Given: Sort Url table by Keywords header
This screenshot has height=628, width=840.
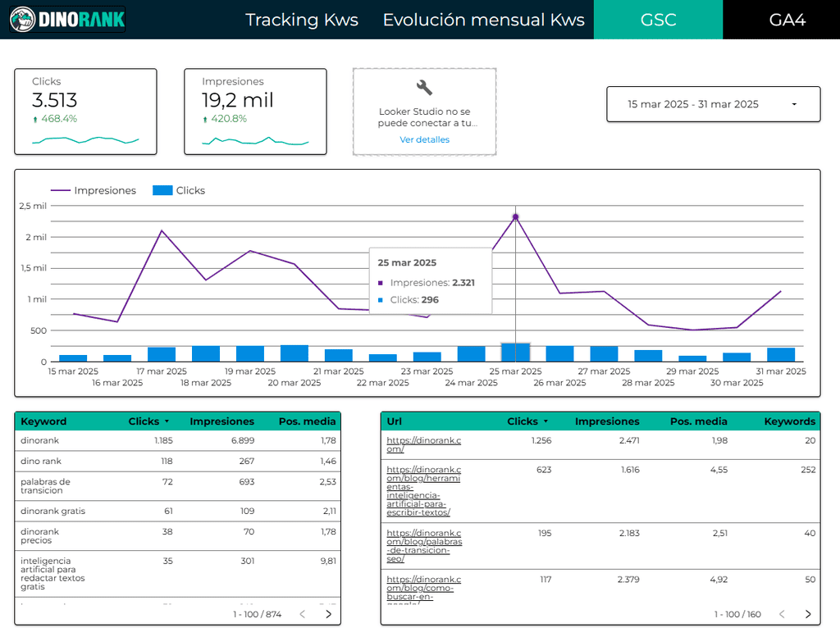Looking at the screenshot, I should point(790,421).
